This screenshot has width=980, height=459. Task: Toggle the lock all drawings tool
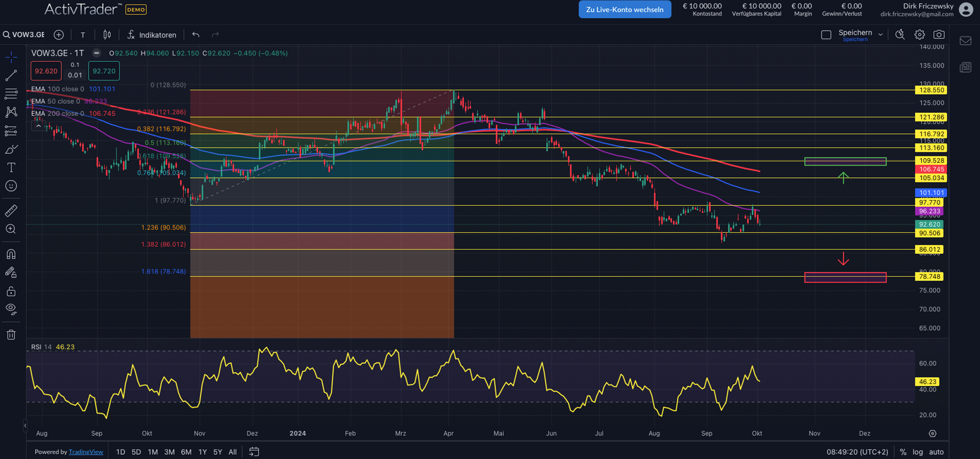point(11,291)
